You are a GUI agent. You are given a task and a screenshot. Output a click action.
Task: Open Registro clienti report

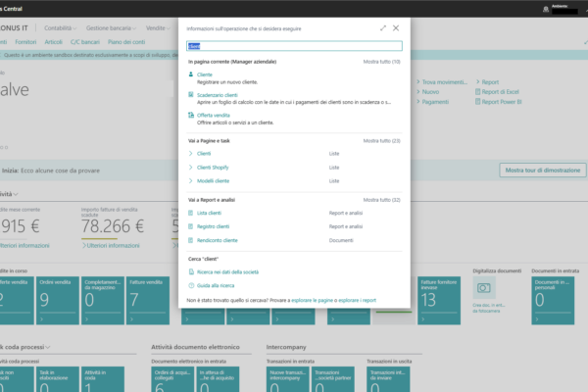pos(213,226)
